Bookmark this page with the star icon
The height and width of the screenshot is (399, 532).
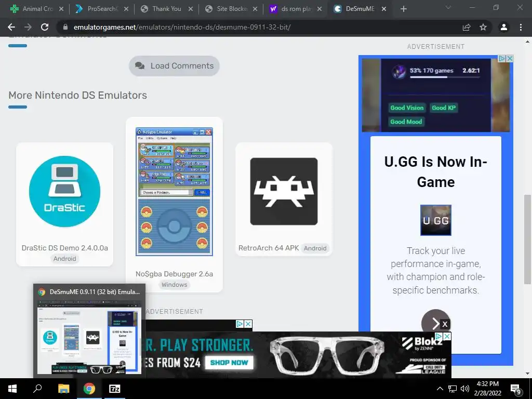[483, 27]
